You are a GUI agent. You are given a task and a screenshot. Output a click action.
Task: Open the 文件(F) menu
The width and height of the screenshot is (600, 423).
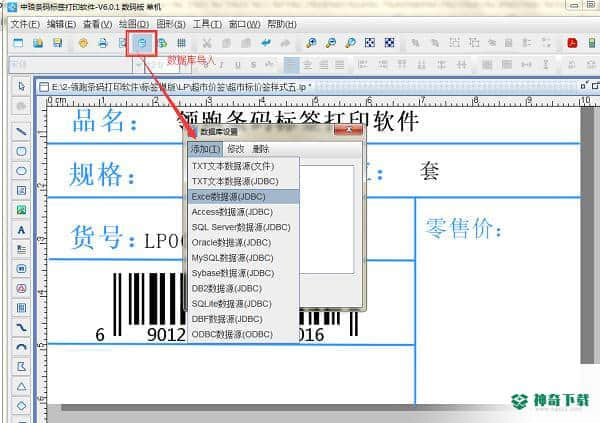[25, 24]
